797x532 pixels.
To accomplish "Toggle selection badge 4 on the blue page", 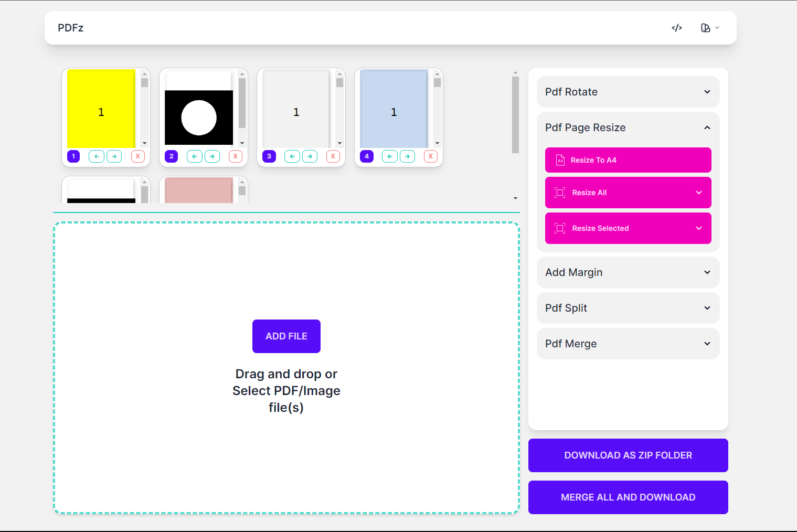I will coord(366,156).
